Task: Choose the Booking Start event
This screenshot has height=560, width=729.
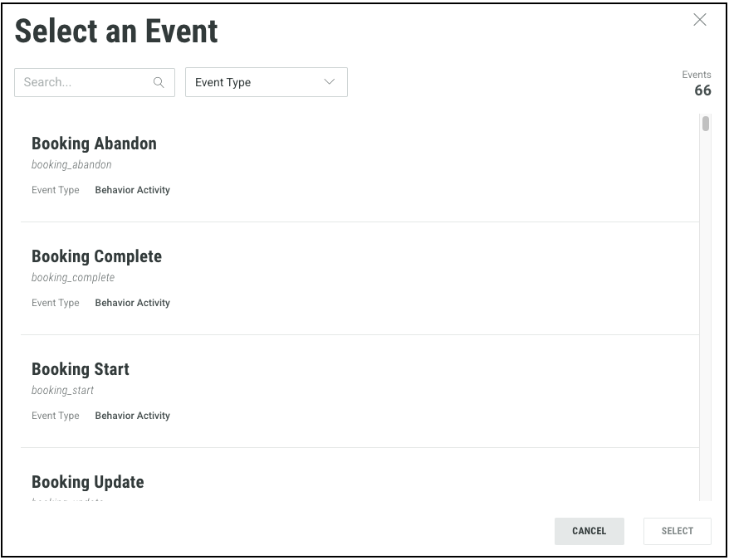Action: point(81,369)
